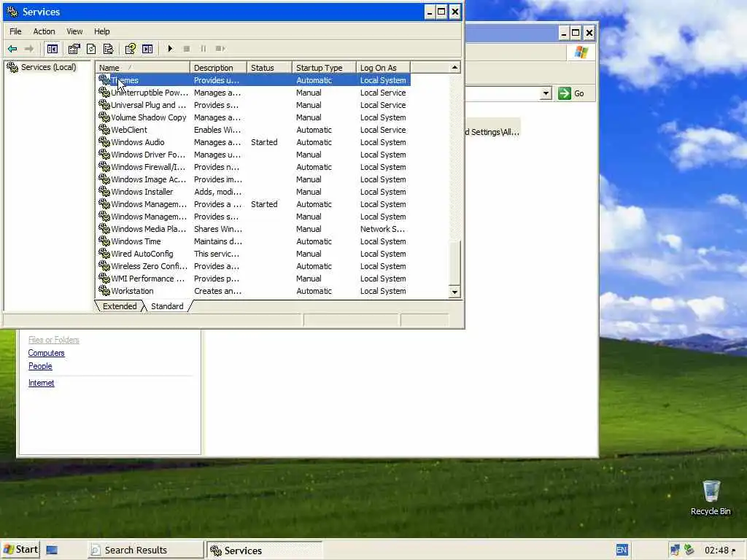
Task: Click the Pause Service toolbar button
Action: 204,49
